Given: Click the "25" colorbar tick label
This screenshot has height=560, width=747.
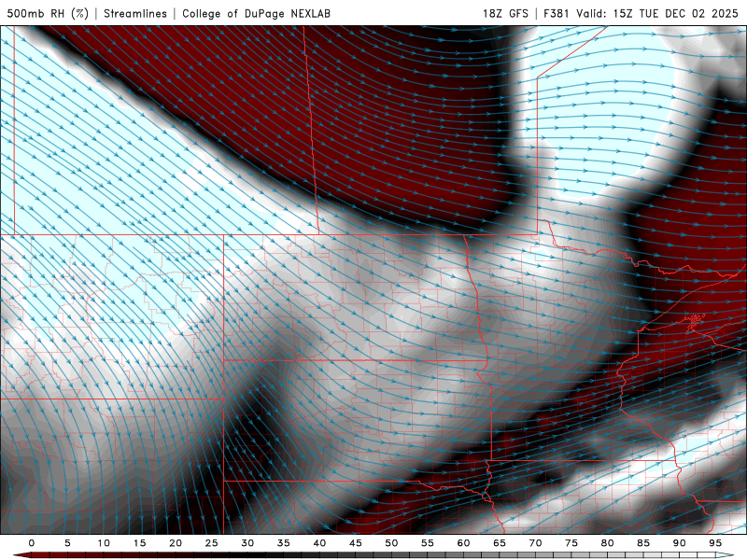Looking at the screenshot, I should click(x=212, y=543).
